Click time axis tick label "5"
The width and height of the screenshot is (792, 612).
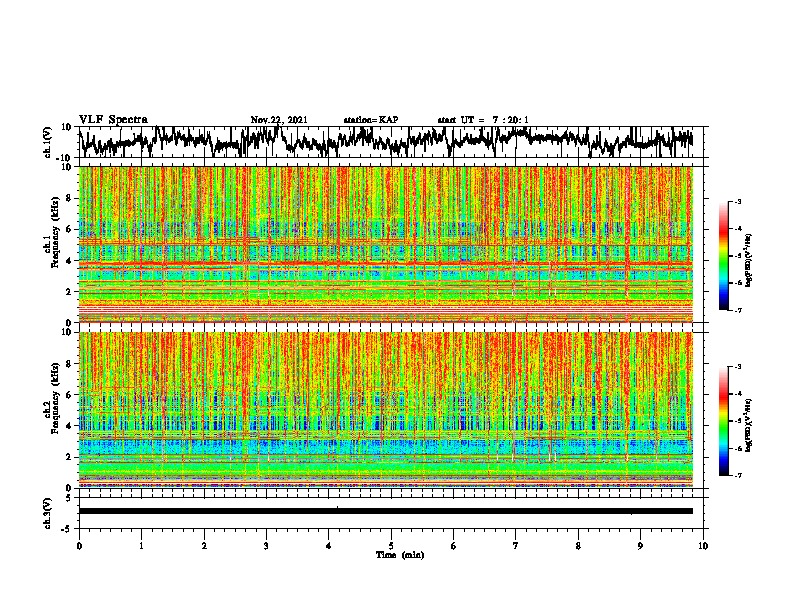tap(391, 546)
